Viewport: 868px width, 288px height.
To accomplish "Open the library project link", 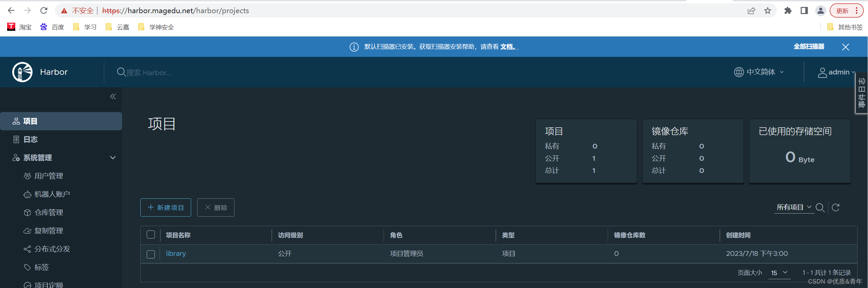I will (176, 253).
